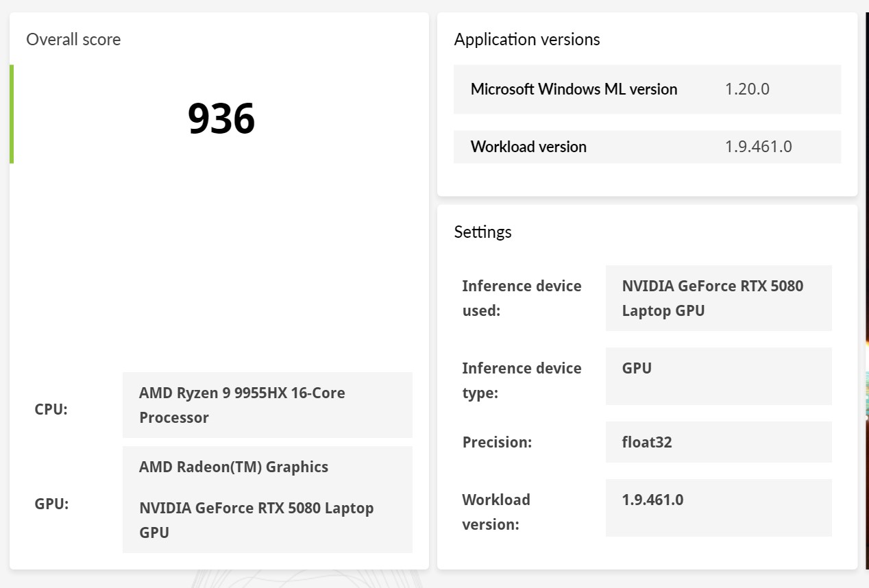Image resolution: width=869 pixels, height=588 pixels.
Task: Select the 936 overall score number
Action: [x=221, y=119]
